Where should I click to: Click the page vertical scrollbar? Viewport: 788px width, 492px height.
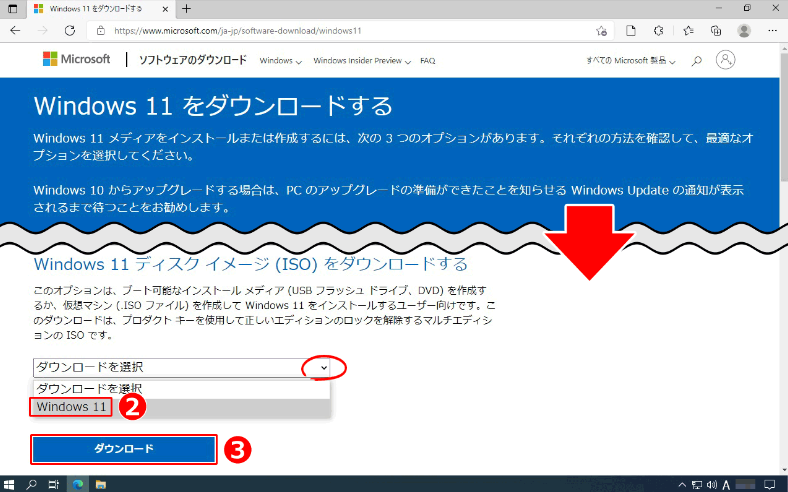click(x=783, y=259)
